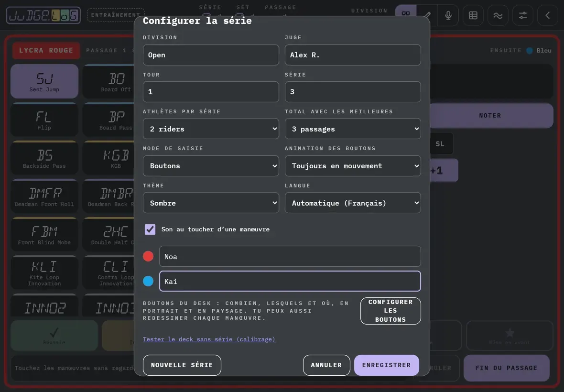Open the Thème dropdown
564x392 pixels.
point(211,203)
